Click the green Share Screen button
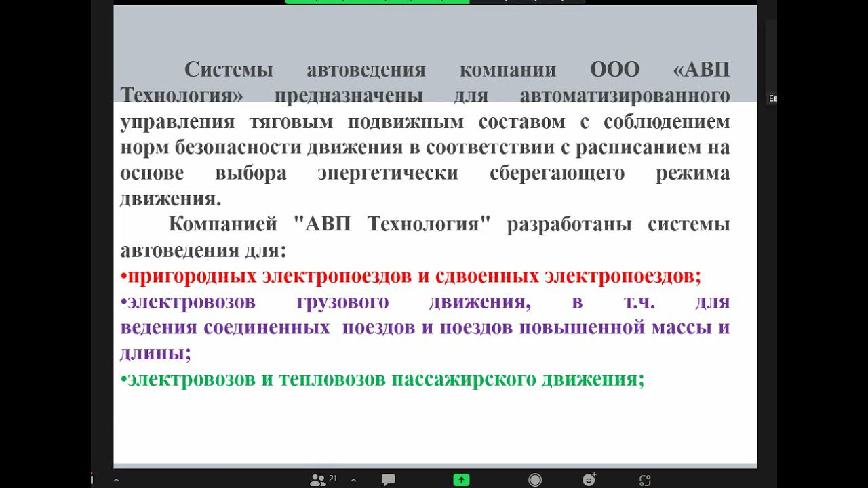The image size is (868, 488). 461,480
